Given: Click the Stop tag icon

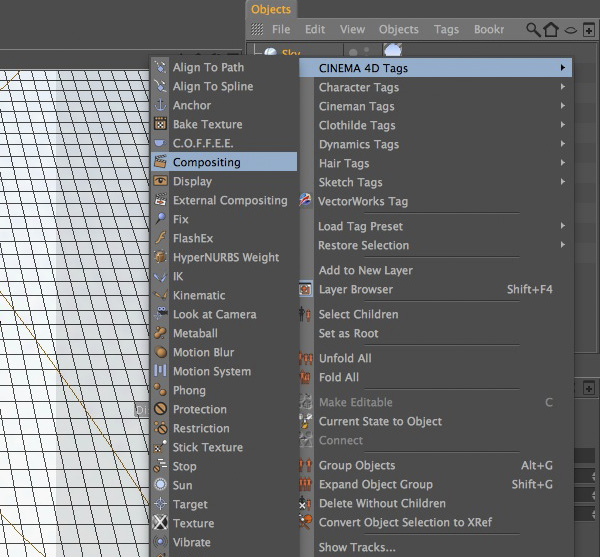Looking at the screenshot, I should tap(160, 466).
